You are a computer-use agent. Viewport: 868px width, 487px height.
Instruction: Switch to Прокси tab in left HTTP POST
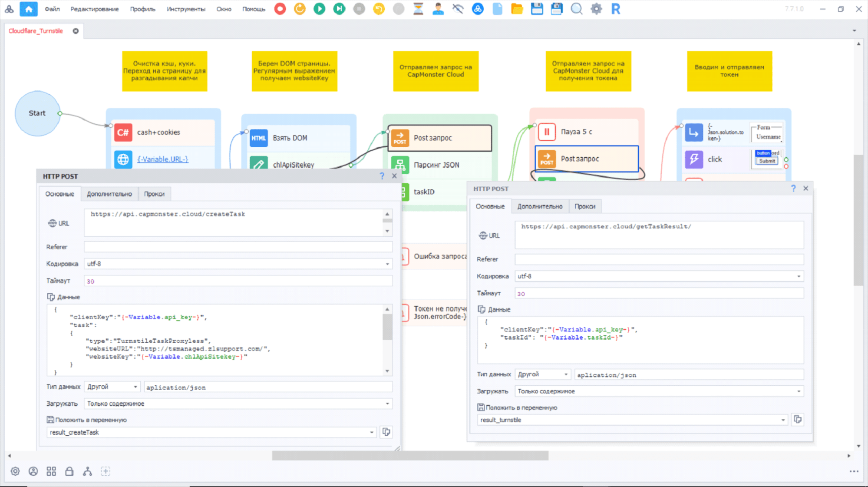click(x=154, y=194)
